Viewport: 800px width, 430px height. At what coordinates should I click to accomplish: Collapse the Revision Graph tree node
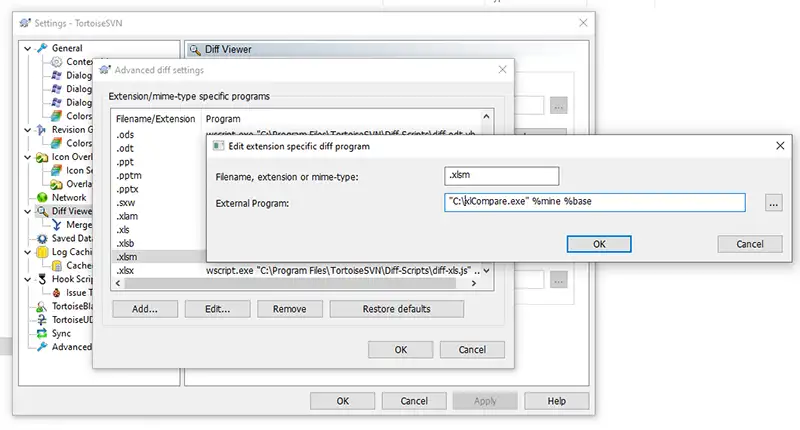pyautogui.click(x=28, y=130)
